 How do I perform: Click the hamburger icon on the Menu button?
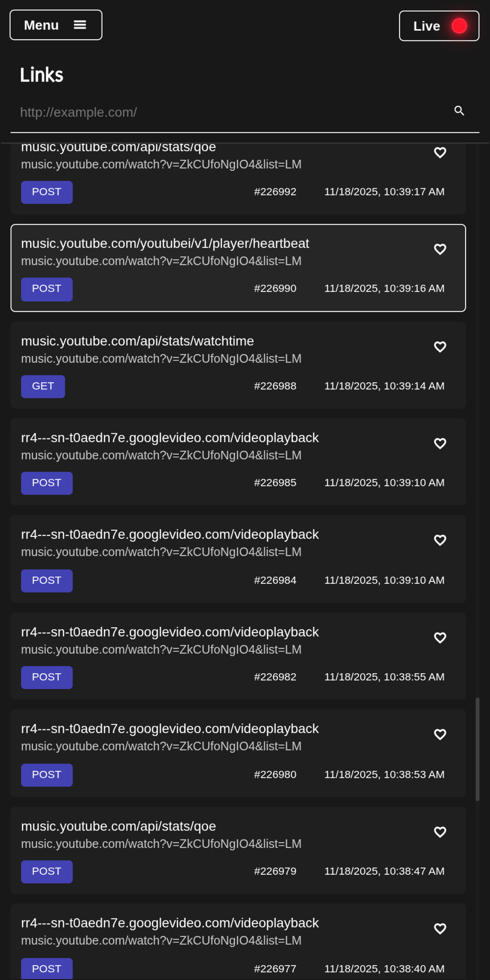tap(80, 24)
